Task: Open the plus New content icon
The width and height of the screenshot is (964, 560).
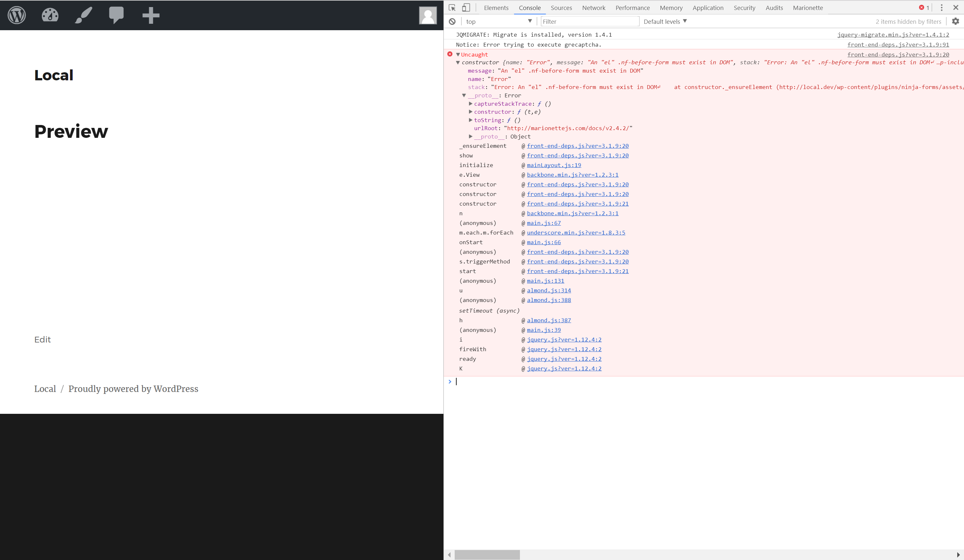Action: coord(151,15)
